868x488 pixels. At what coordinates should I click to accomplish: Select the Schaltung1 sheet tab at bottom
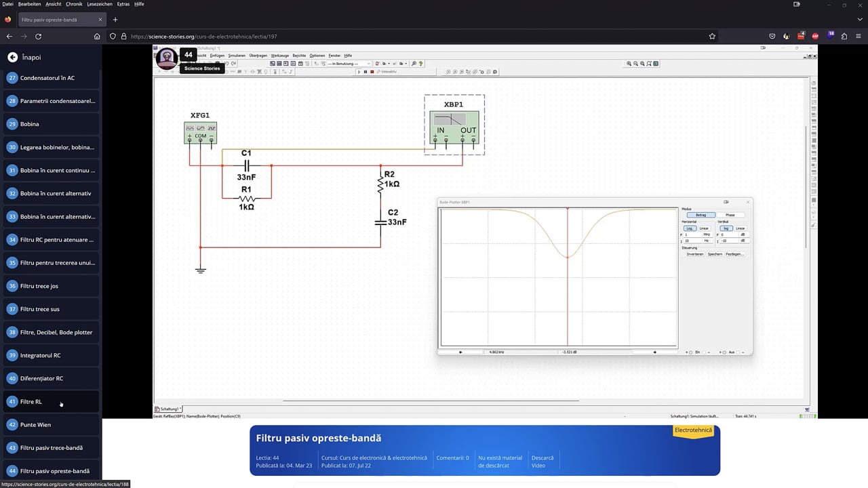(168, 409)
